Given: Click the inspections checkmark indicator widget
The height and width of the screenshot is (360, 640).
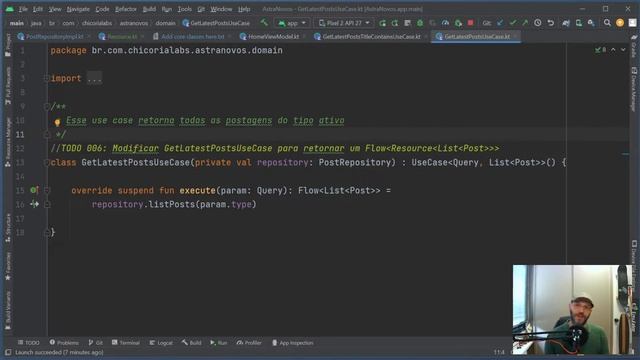Looking at the screenshot, I should tap(600, 50).
